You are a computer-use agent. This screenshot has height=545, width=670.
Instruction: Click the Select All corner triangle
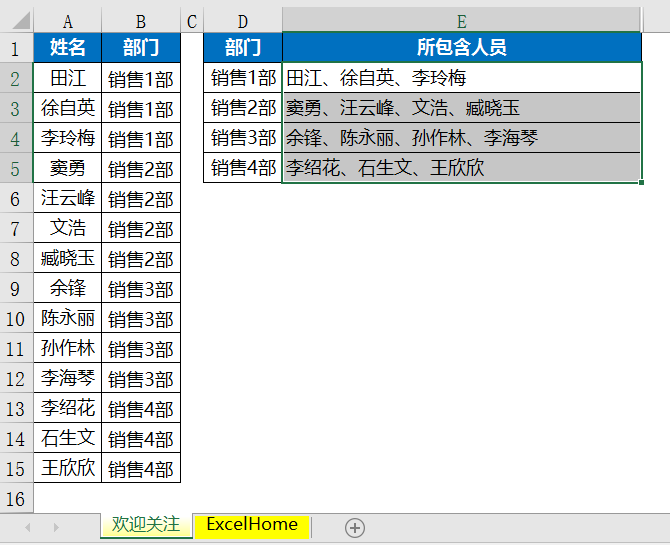21,21
